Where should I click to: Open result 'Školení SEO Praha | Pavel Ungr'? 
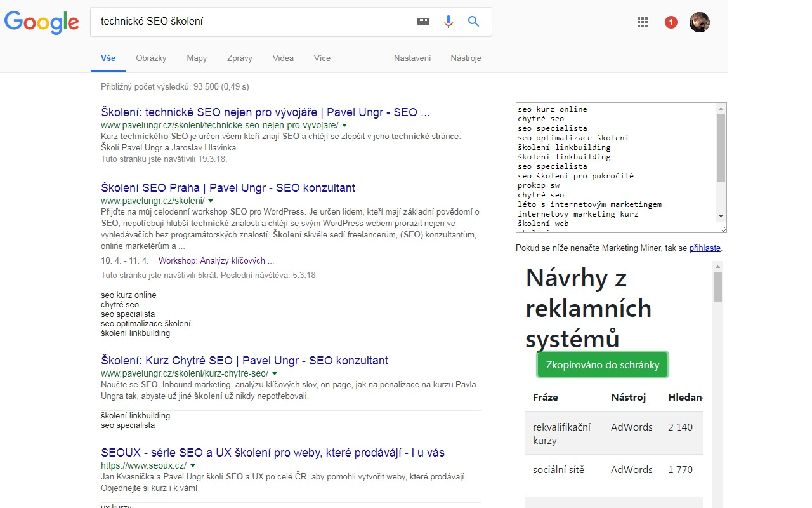coord(228,188)
